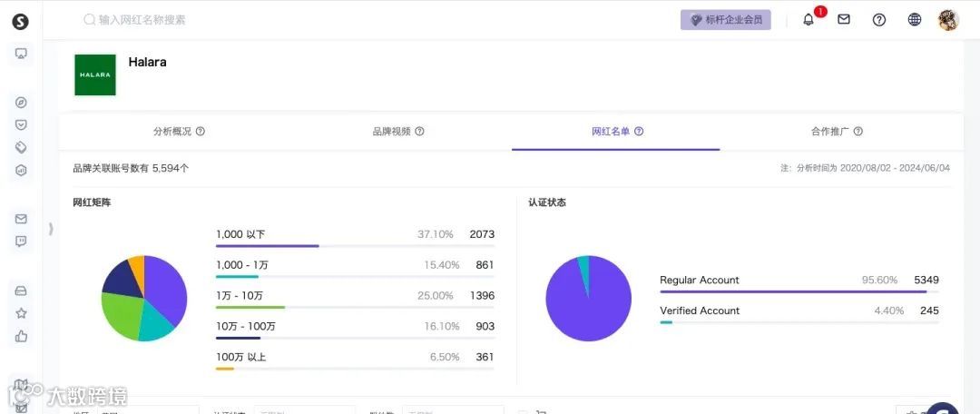
Task: Click the '1万 - 10万' label
Action: [240, 296]
